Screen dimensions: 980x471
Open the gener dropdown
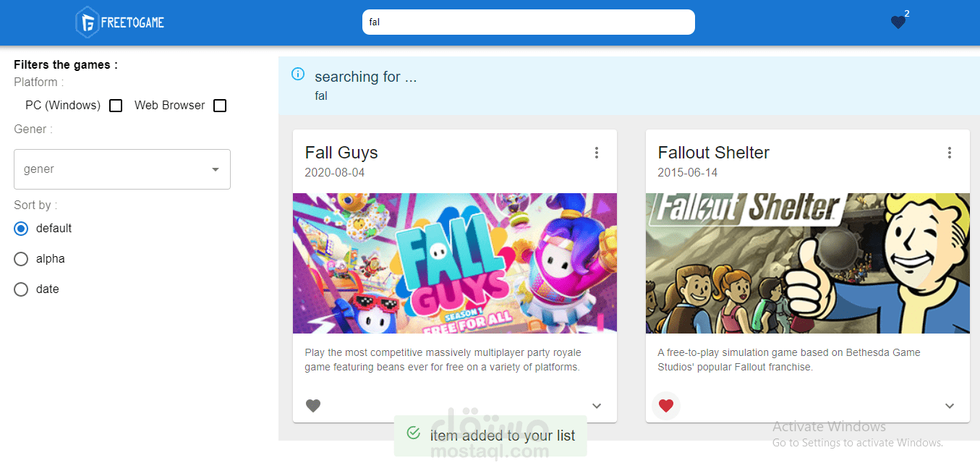(122, 169)
